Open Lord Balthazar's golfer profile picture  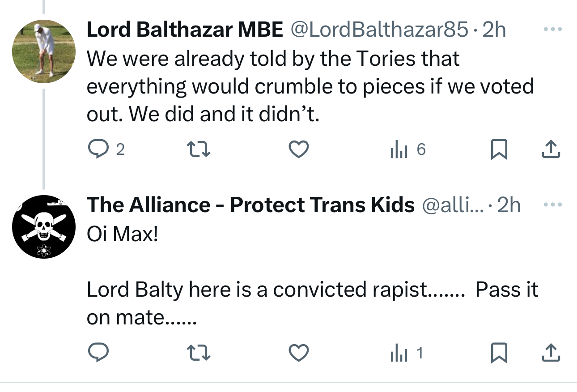[43, 51]
